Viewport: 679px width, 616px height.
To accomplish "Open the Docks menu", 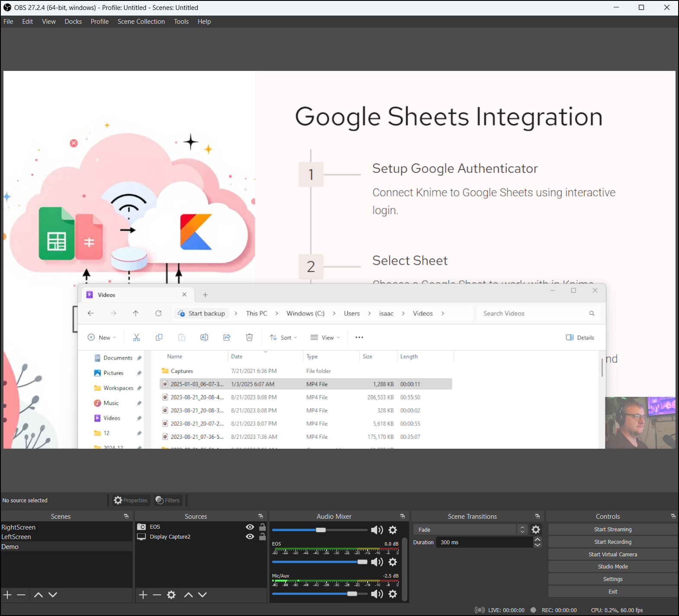I will (x=73, y=22).
